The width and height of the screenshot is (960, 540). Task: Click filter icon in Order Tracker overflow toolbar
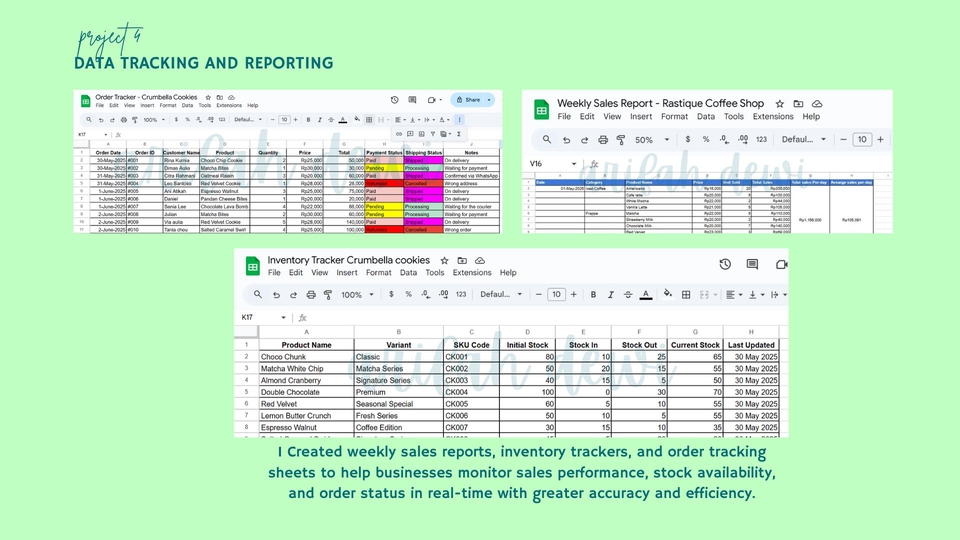pyautogui.click(x=432, y=134)
